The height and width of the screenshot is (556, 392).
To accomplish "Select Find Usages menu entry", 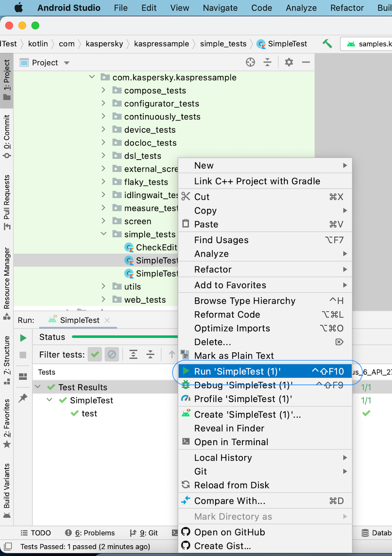I will click(x=265, y=240).
